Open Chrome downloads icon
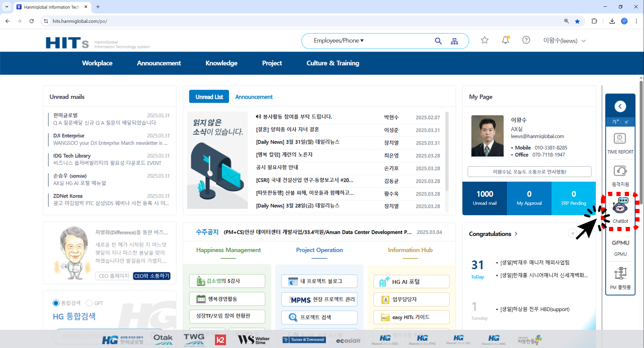 pyautogui.click(x=612, y=21)
